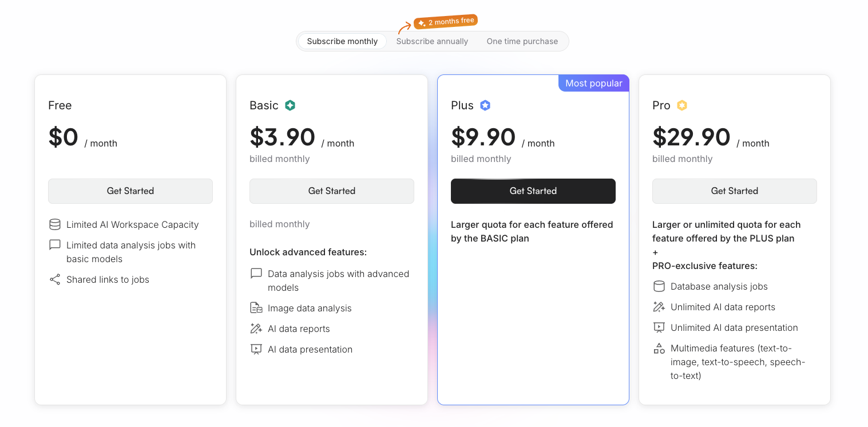
Task: Click the database icon for Limited AI Workspace Capacity
Action: click(55, 224)
